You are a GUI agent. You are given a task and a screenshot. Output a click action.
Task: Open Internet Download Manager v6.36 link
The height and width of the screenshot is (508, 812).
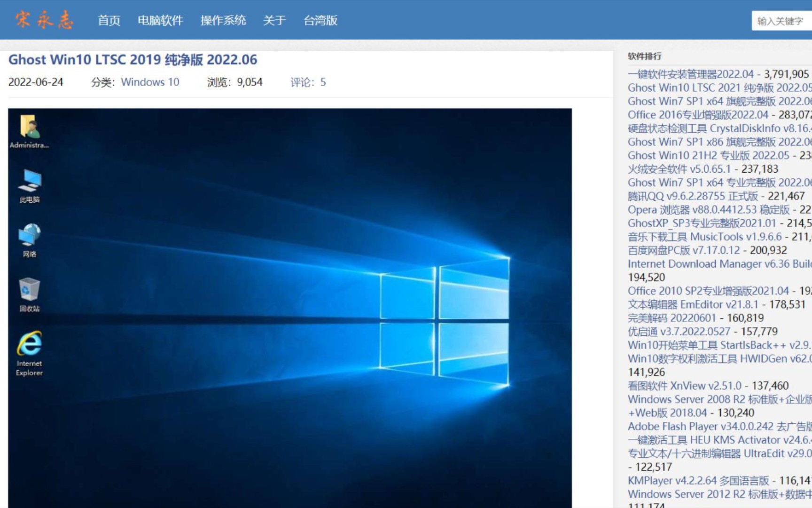719,264
